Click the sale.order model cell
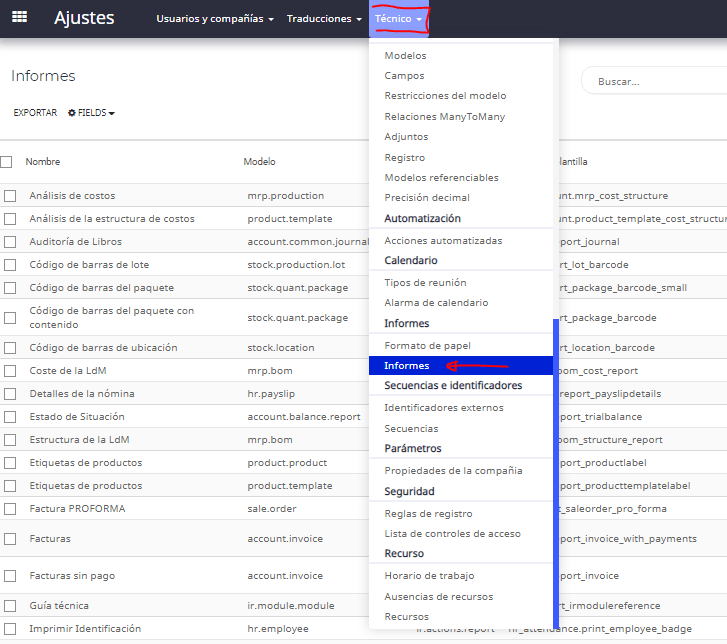Screen dimensions: 727x644 [272, 509]
